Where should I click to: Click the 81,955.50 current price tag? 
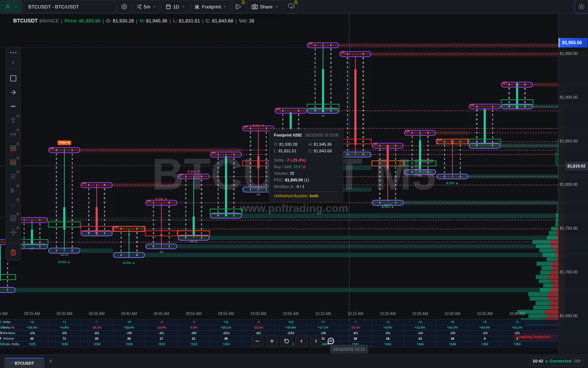pos(573,43)
